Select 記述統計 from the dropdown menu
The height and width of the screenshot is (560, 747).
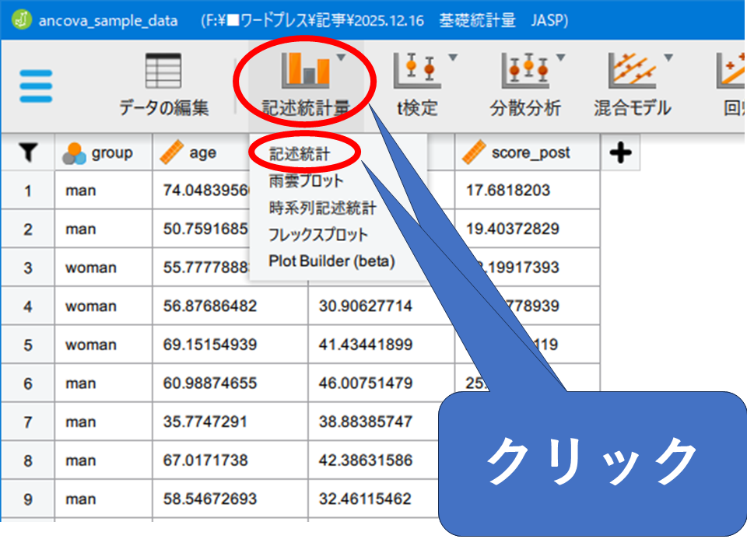pos(300,154)
